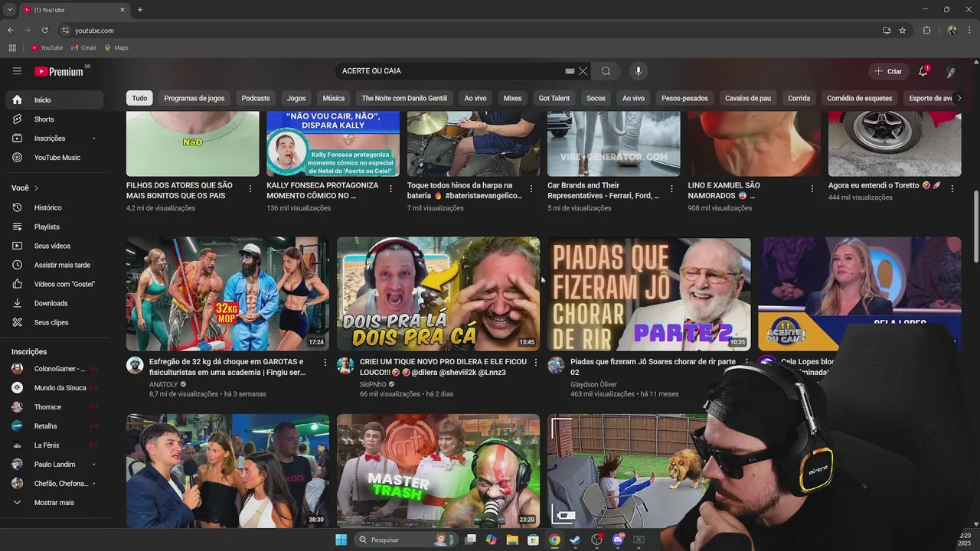This screenshot has height=551, width=980.
Task: Select the Got Talent chip
Action: point(554,98)
